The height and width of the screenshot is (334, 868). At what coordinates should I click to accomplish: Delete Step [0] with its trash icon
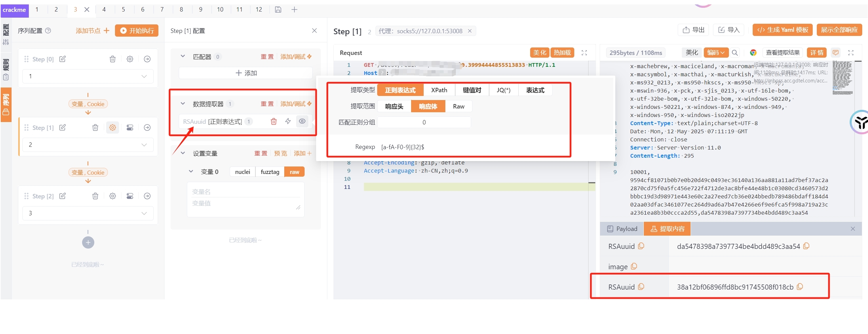click(113, 59)
